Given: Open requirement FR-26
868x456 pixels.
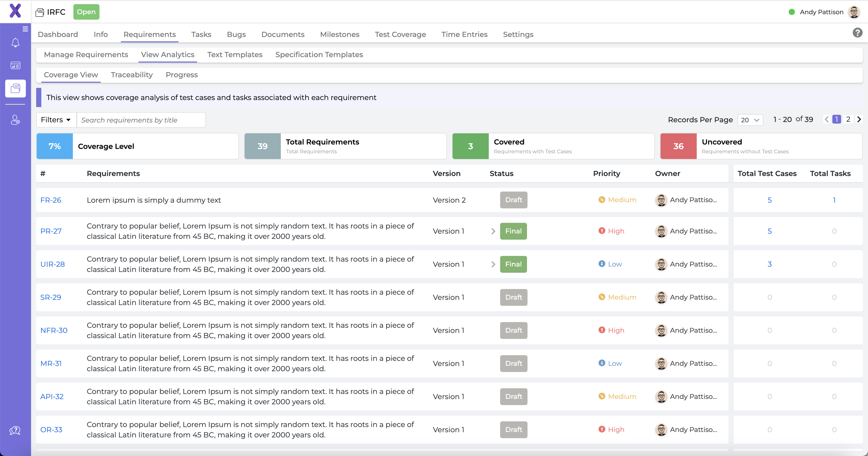Looking at the screenshot, I should coord(51,200).
